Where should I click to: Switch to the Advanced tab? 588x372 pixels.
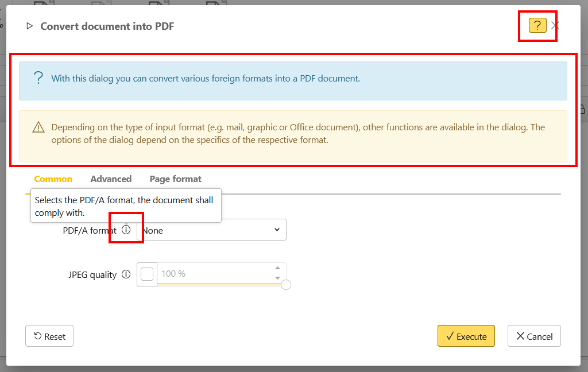(111, 179)
